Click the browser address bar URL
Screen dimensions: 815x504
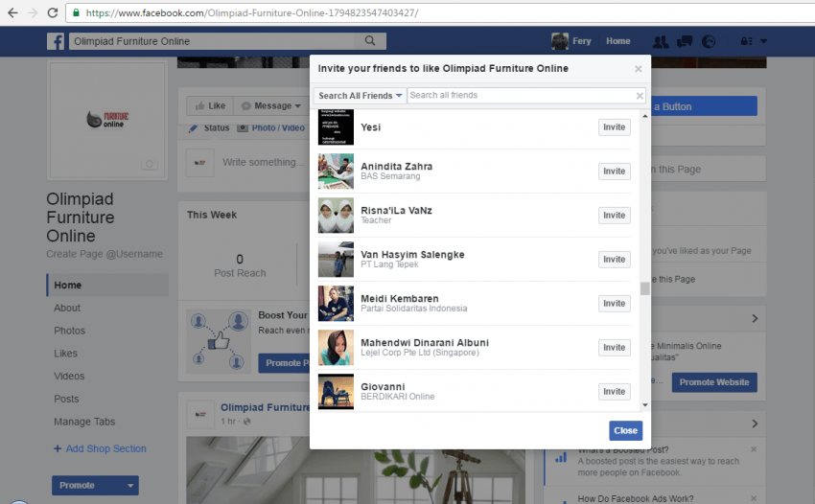pyautogui.click(x=252, y=12)
